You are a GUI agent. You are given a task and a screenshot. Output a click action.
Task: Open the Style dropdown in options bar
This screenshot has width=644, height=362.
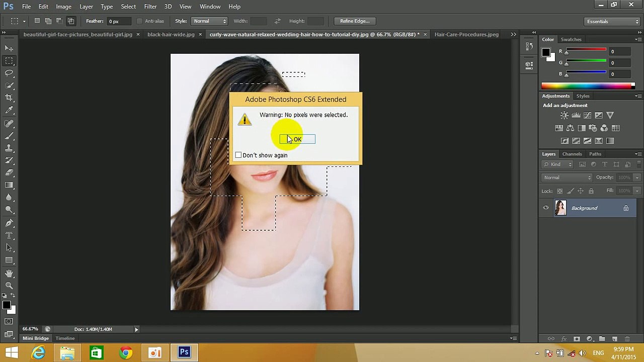pyautogui.click(x=210, y=21)
